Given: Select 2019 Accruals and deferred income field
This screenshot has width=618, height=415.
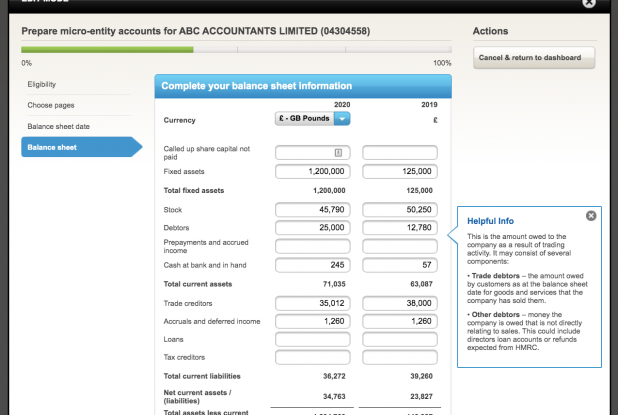Looking at the screenshot, I should click(399, 321).
